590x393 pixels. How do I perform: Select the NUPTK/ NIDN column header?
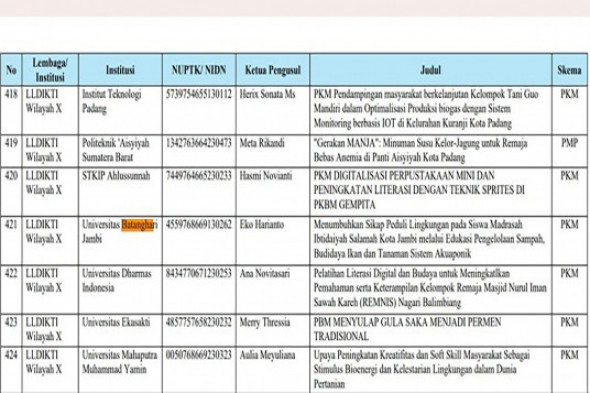click(x=199, y=70)
